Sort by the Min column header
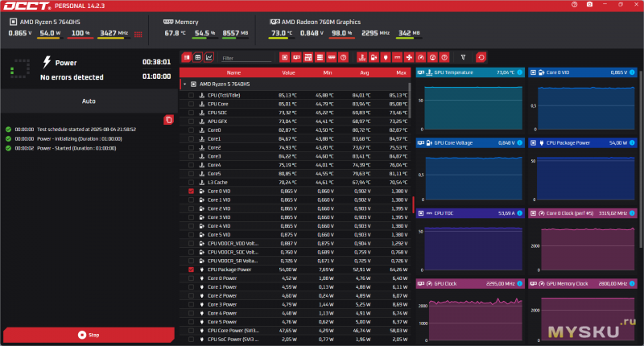Screen dimensions: 644x346 pos(328,72)
